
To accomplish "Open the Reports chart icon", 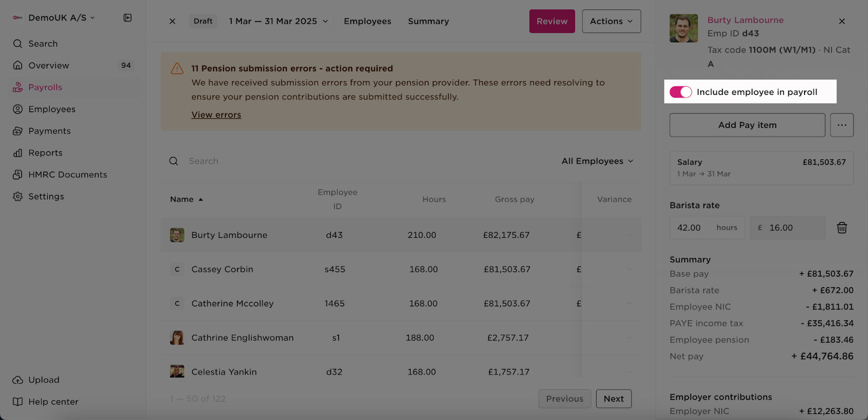I will tap(18, 153).
